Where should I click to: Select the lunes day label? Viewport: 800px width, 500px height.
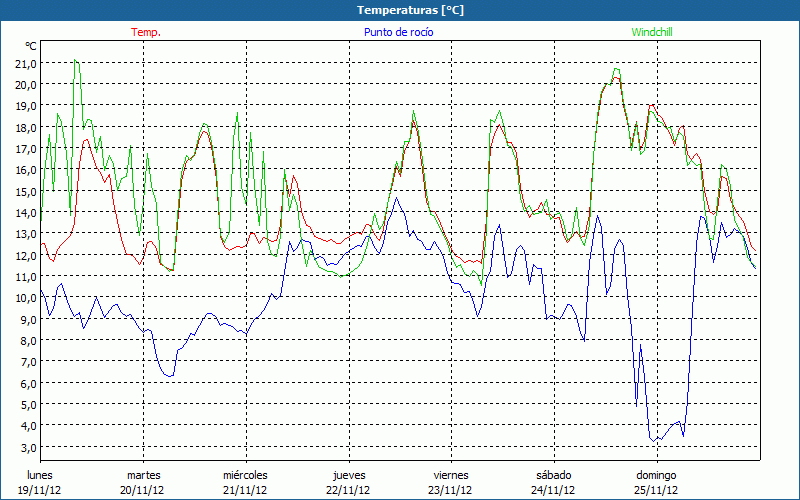40,475
